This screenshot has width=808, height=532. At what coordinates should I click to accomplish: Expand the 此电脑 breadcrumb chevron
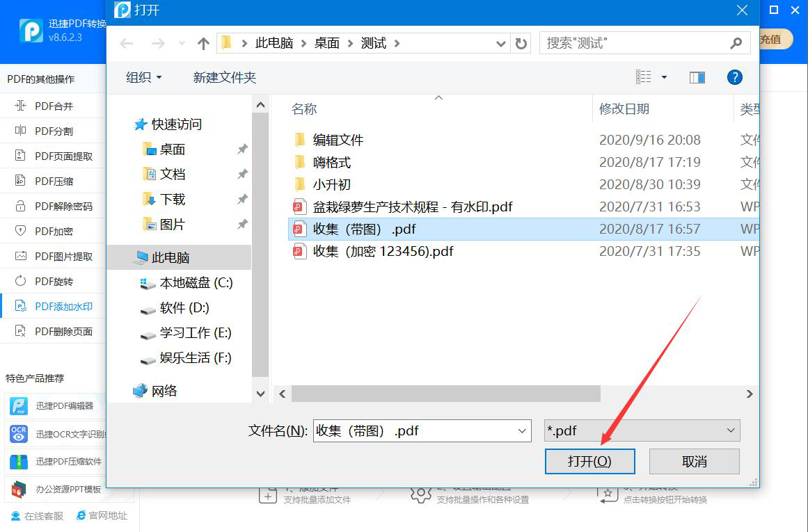pos(304,43)
